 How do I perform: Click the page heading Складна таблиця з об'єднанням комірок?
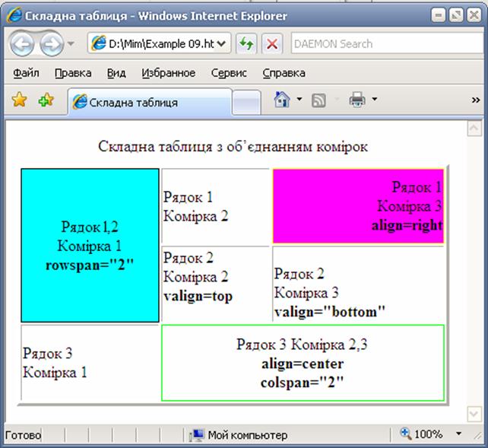(233, 146)
